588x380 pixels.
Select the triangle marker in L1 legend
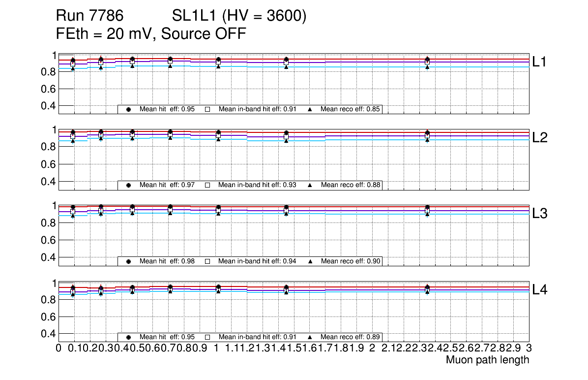310,109
